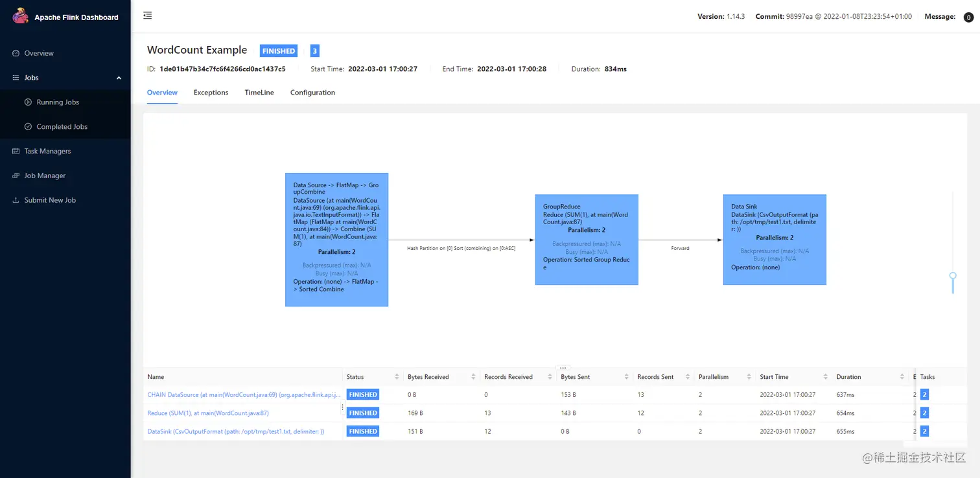Click the Tasks column header
The height and width of the screenshot is (478, 980).
927,377
